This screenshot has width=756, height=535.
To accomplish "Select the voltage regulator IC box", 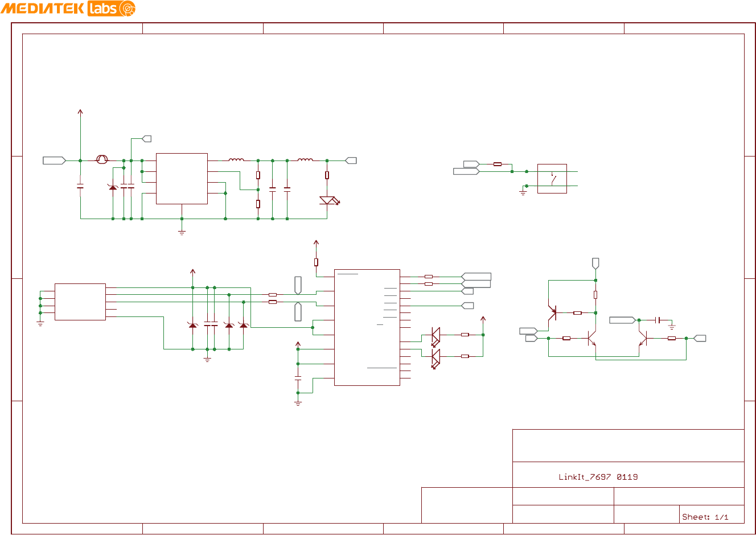I will [x=182, y=178].
